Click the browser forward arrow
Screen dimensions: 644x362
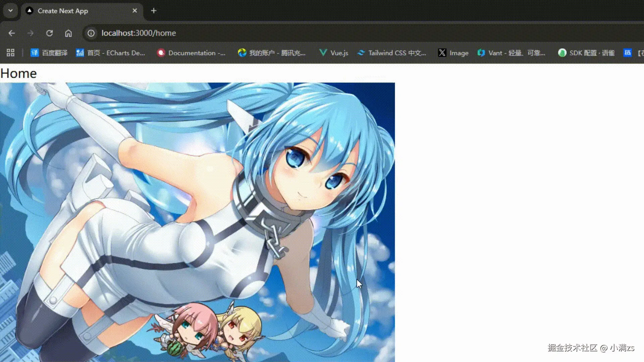31,33
